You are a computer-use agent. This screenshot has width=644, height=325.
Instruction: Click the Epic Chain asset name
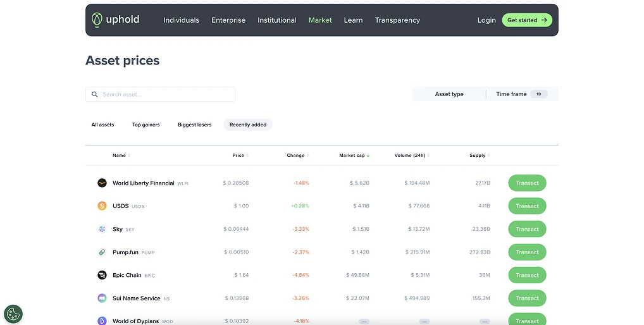point(127,275)
